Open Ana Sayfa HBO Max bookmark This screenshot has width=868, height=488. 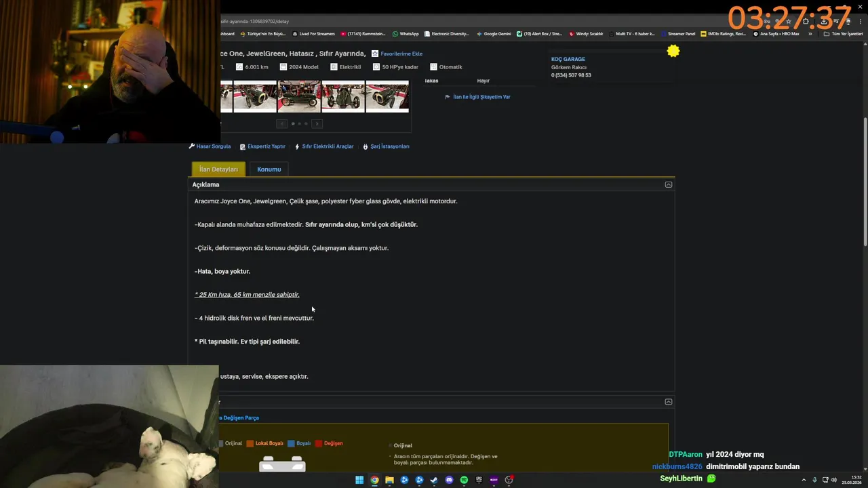pyautogui.click(x=776, y=34)
